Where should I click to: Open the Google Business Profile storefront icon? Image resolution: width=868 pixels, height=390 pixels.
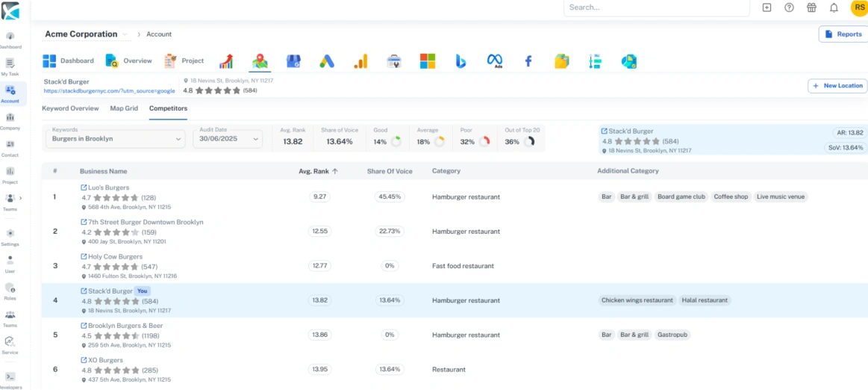[293, 61]
